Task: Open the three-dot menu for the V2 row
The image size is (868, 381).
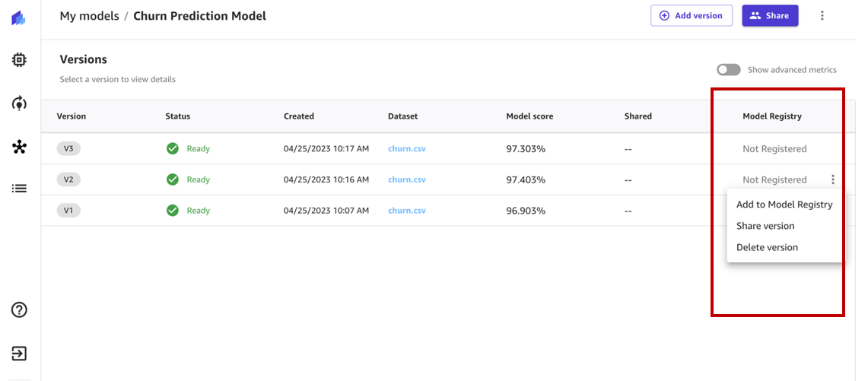Action: pyautogui.click(x=832, y=179)
